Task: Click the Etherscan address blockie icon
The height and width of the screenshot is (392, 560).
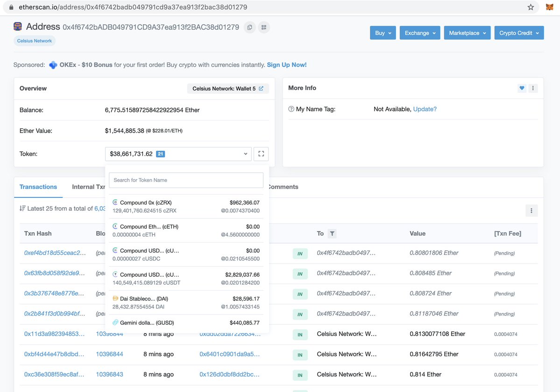Action: pyautogui.click(x=17, y=27)
